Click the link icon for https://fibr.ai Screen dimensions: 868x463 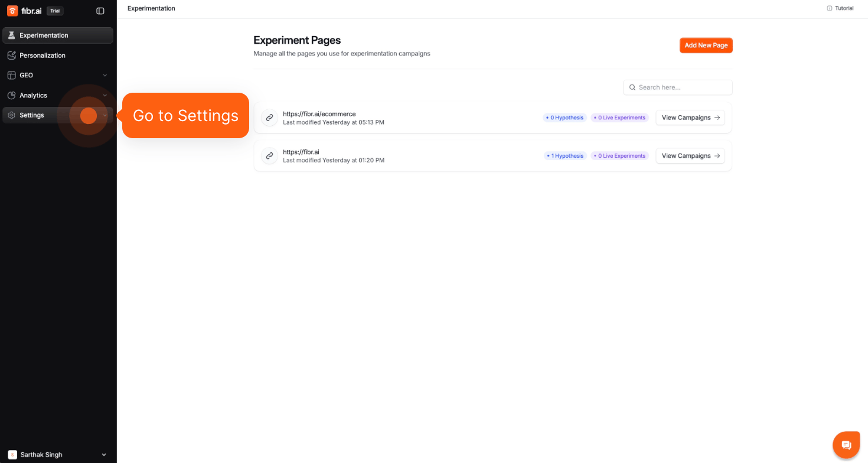pyautogui.click(x=269, y=156)
